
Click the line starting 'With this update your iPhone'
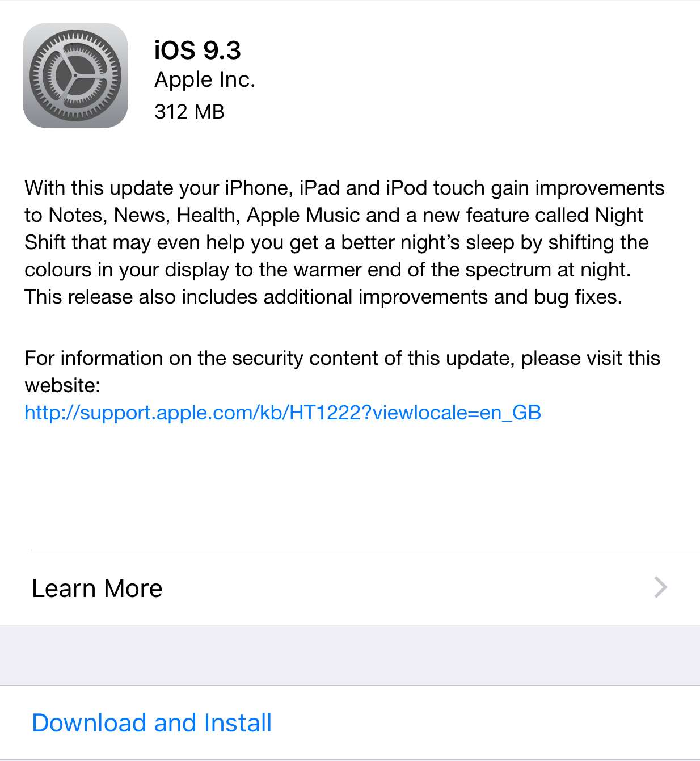click(x=344, y=188)
